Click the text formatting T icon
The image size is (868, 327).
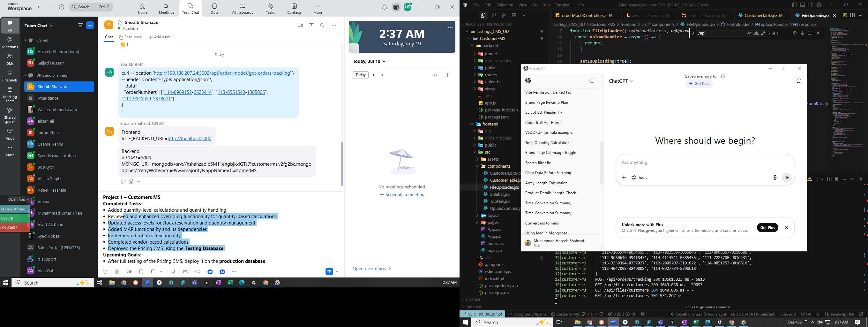(x=105, y=272)
